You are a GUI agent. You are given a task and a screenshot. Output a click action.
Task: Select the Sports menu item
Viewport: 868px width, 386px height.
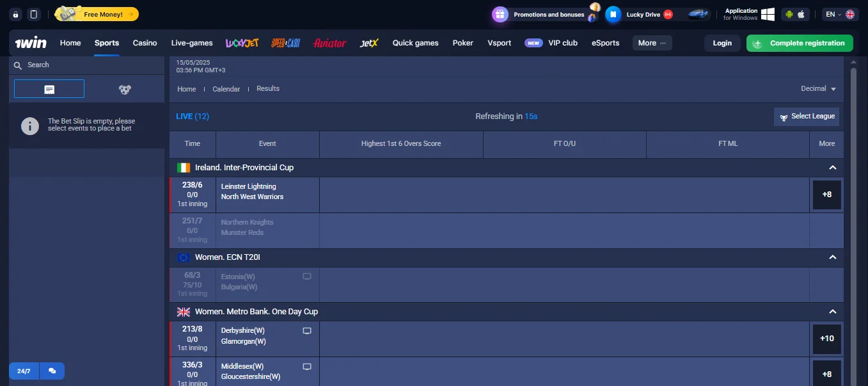107,43
